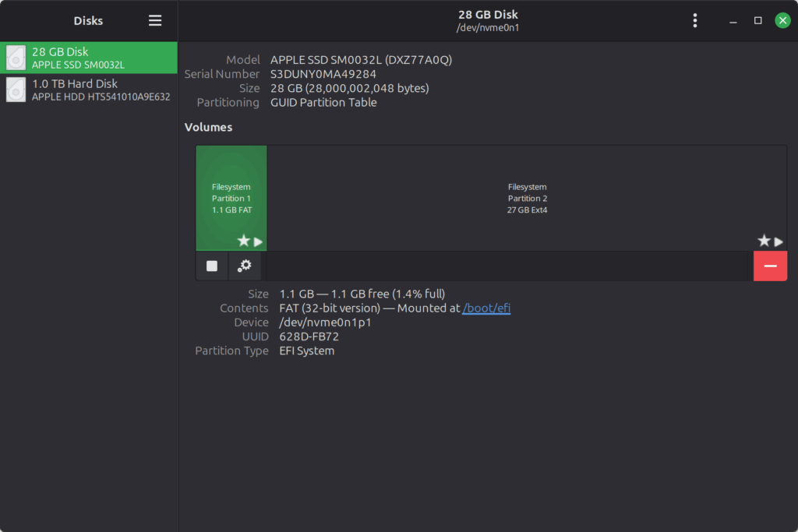Screen dimensions: 798x532
Task: Open the drive options three-dot menu
Action: 694,21
